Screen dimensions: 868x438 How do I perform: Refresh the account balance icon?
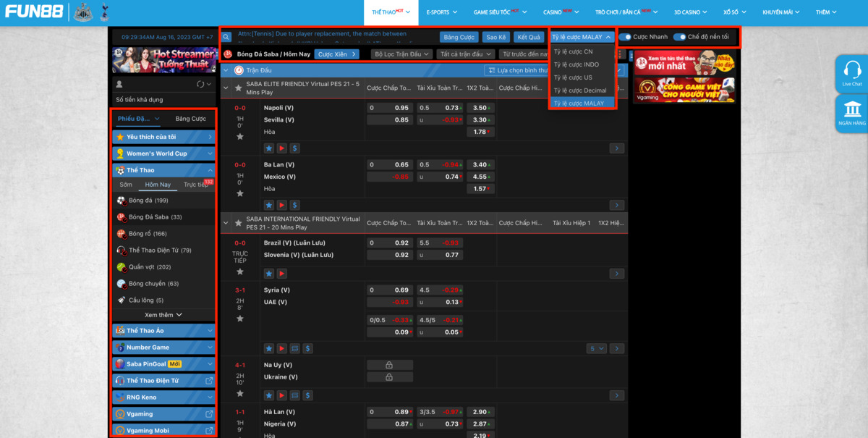[x=201, y=85]
